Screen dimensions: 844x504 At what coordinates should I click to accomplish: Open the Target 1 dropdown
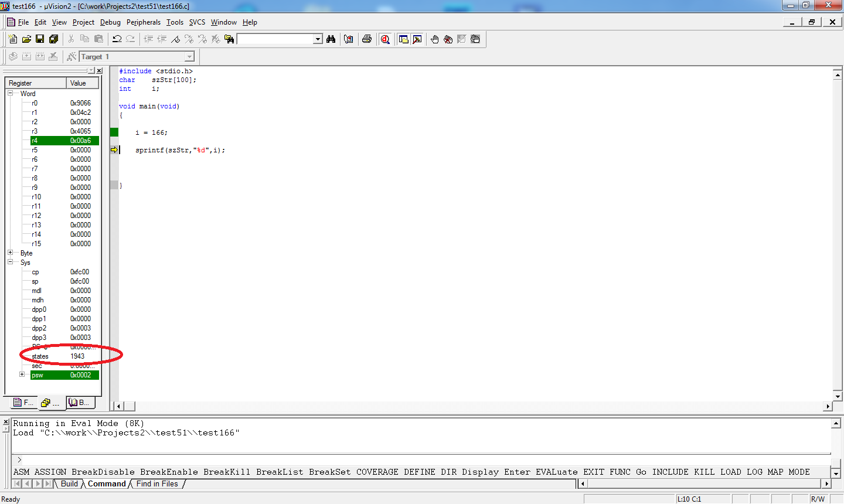[x=189, y=57]
